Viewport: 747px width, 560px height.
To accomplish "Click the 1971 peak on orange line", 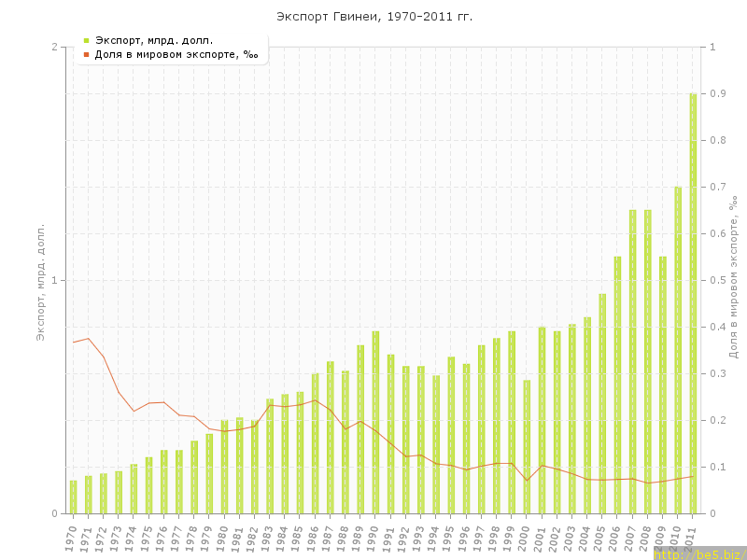I will (x=88, y=338).
